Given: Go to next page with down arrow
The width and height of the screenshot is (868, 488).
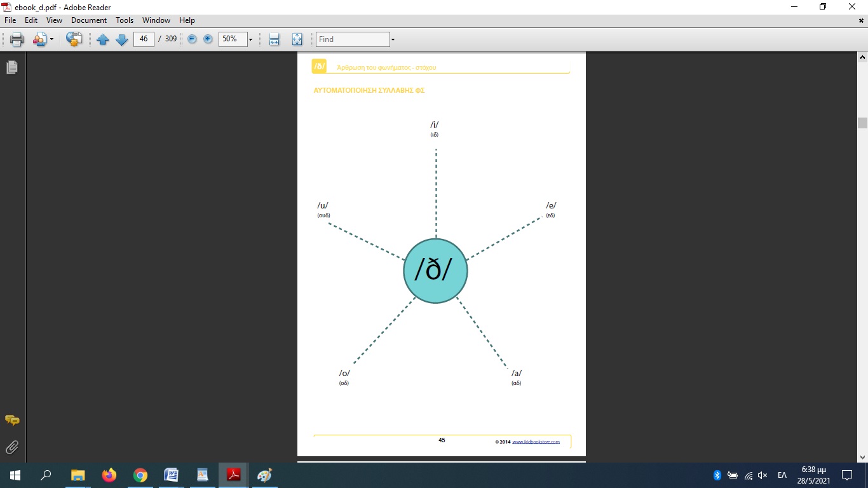Looking at the screenshot, I should pyautogui.click(x=121, y=39).
